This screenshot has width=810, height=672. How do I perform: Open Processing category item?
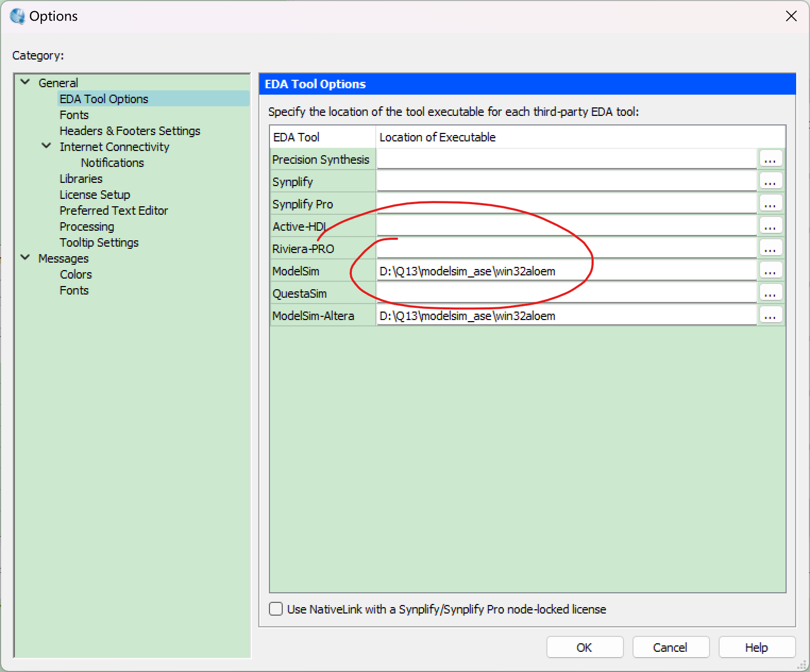pyautogui.click(x=87, y=226)
